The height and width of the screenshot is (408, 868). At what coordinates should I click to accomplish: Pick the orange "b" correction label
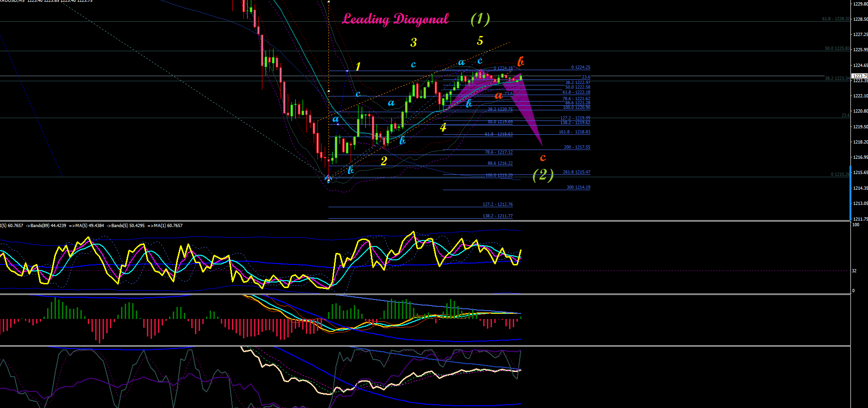point(521,61)
